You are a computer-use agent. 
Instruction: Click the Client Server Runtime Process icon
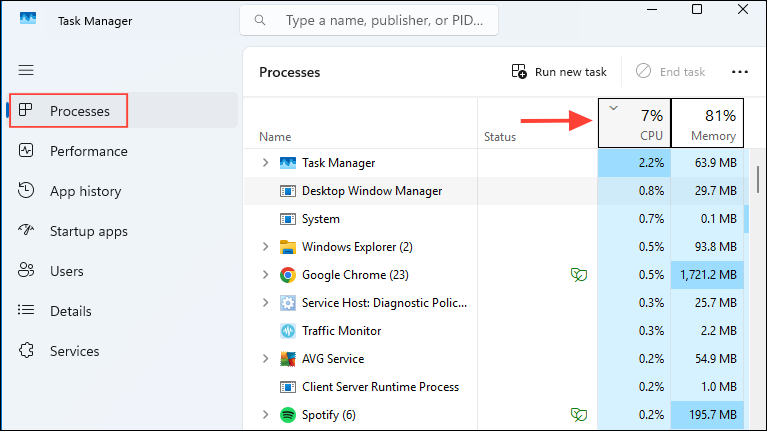[288, 387]
